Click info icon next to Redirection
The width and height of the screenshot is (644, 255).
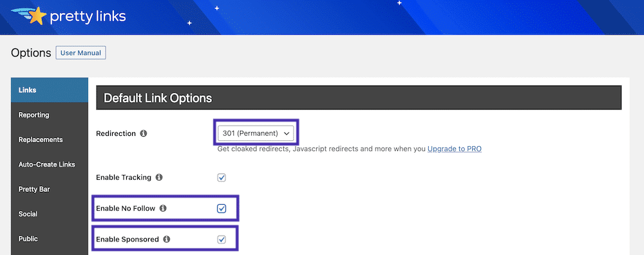click(x=143, y=133)
